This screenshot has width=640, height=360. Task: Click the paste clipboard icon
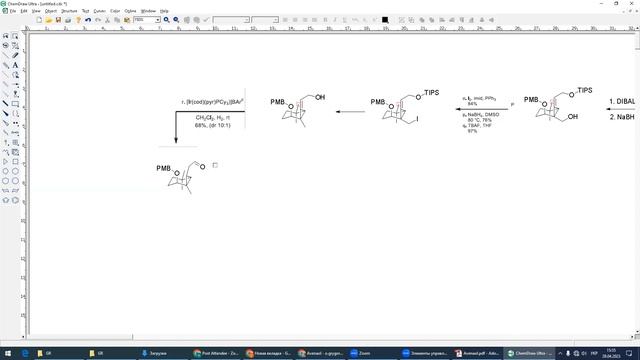coord(127,20)
